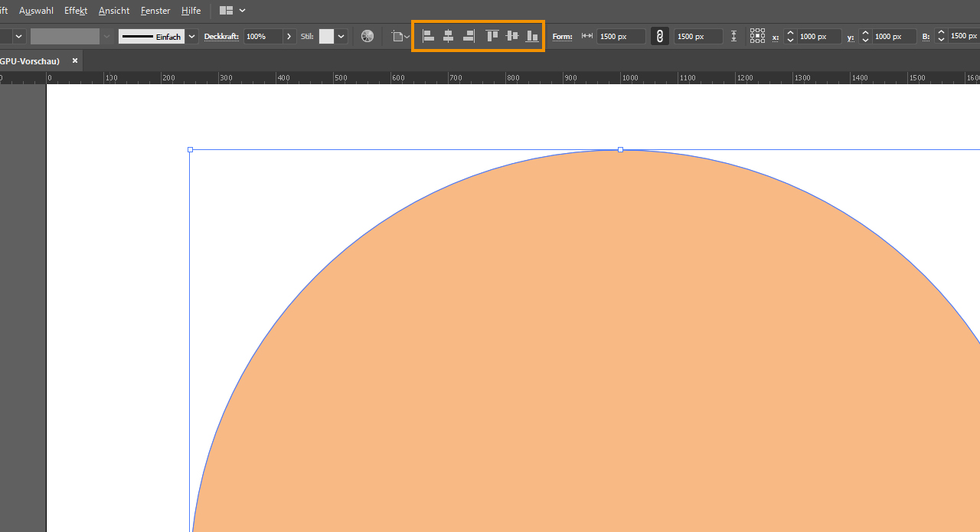The height and width of the screenshot is (532, 980).
Task: Click the horizontal align right icon
Action: (469, 36)
